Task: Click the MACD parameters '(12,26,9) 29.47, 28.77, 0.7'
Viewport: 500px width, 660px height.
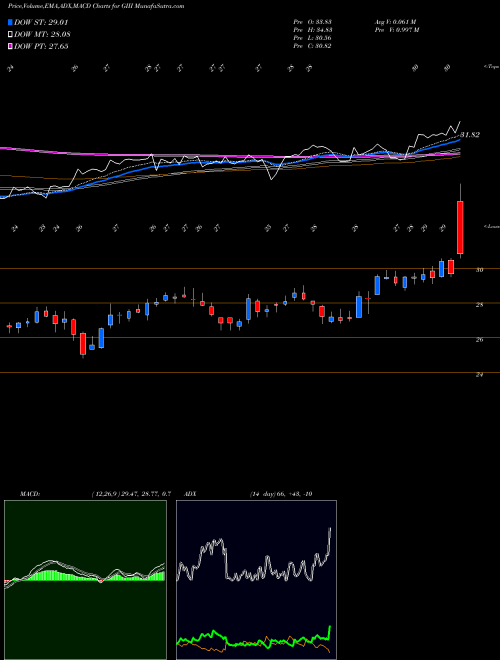Action: tap(130, 494)
